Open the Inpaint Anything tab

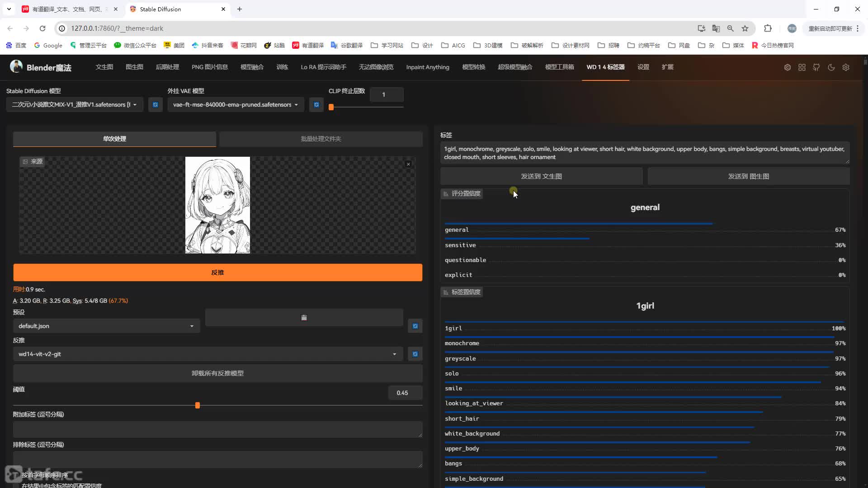pyautogui.click(x=428, y=67)
